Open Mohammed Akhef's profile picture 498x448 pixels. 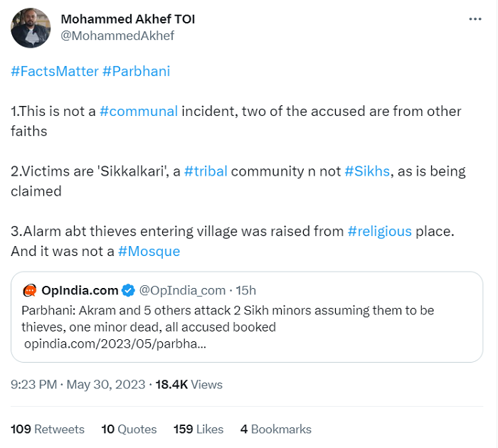pyautogui.click(x=31, y=28)
